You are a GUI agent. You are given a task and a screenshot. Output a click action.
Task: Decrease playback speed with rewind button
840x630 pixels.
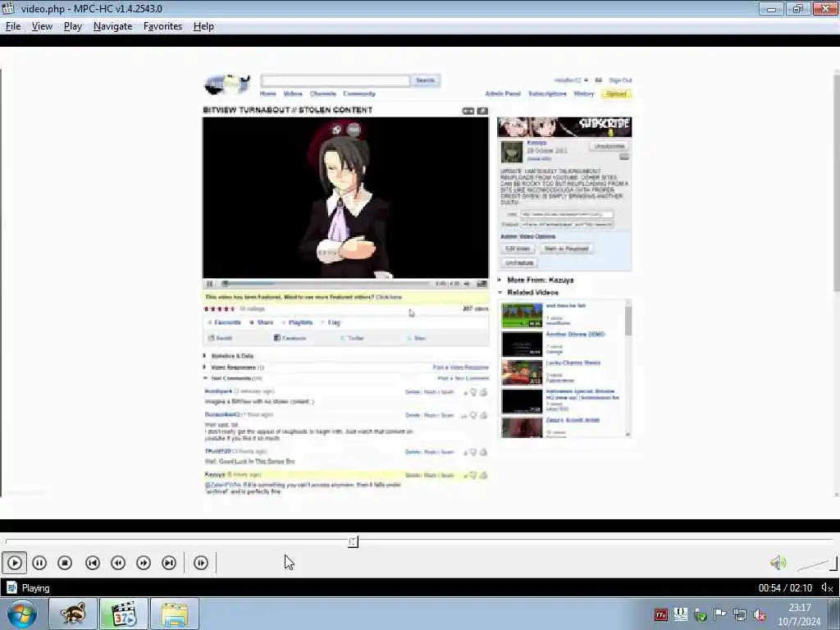[118, 563]
